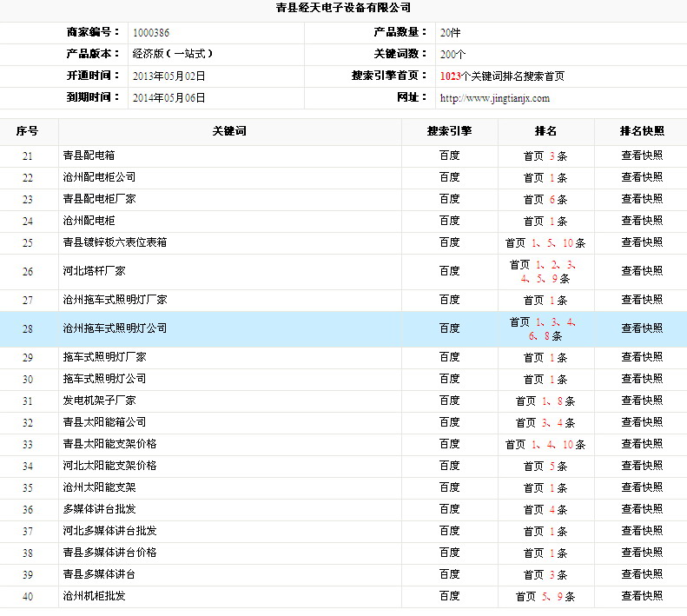Open 查看快照 for 青县镀锌板六表位表箱
This screenshot has height=616, width=687.
click(x=642, y=242)
